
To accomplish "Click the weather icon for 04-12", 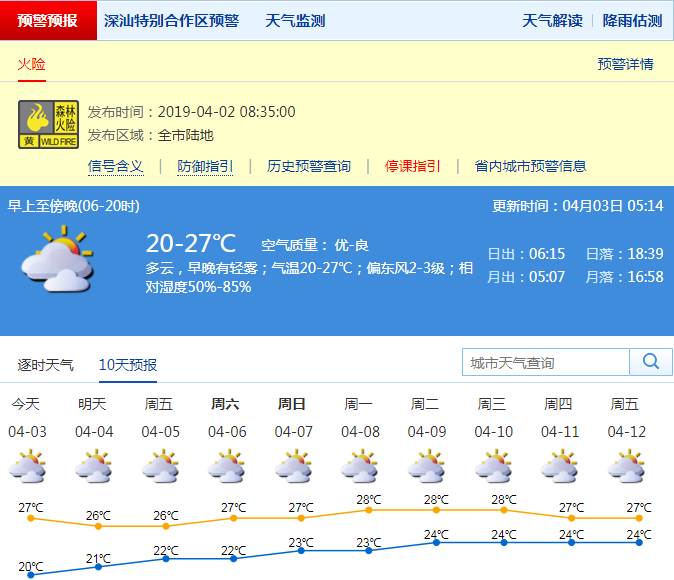I will click(x=627, y=467).
